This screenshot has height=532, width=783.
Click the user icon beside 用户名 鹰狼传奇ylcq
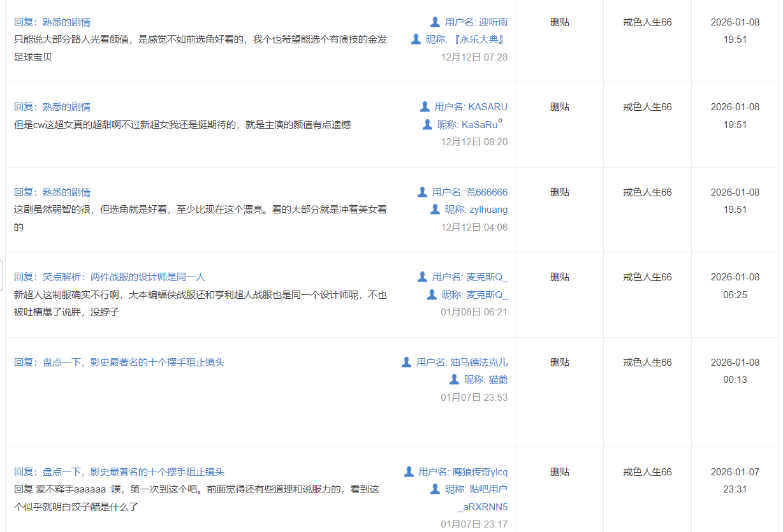409,472
